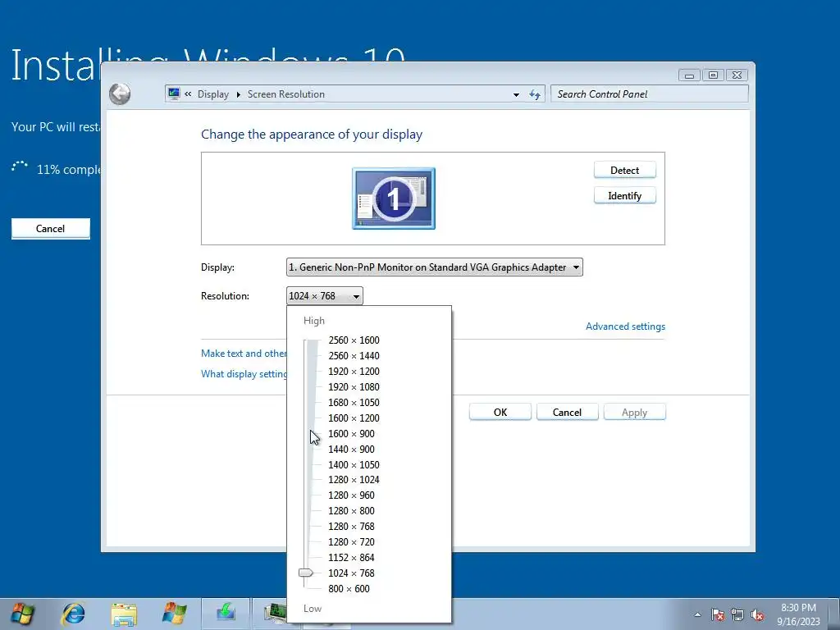Open the Windows Start button
840x630 pixels.
click(22, 614)
